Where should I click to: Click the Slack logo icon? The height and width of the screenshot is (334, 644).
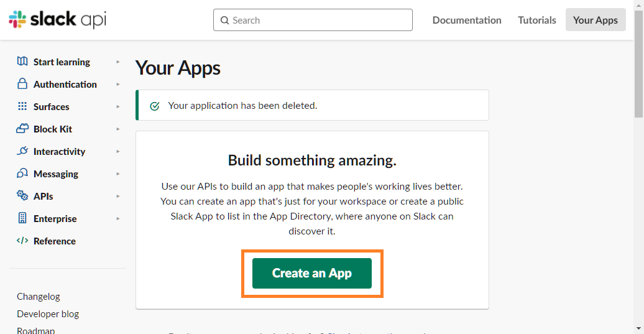click(x=17, y=19)
